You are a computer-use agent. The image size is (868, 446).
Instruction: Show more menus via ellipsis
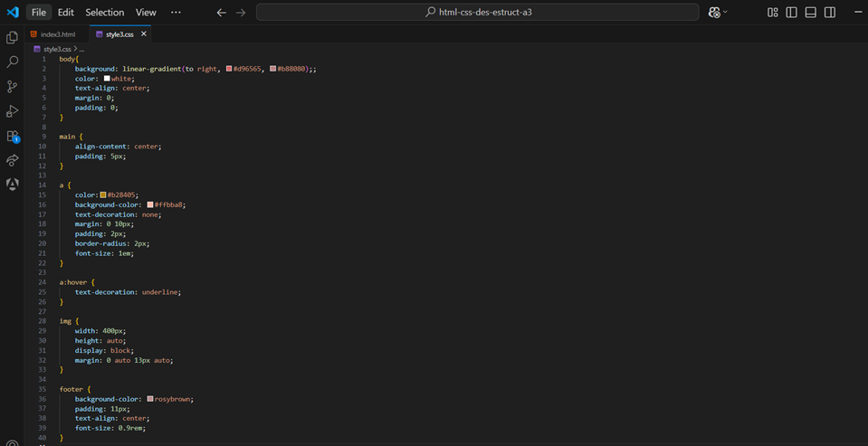coord(176,12)
